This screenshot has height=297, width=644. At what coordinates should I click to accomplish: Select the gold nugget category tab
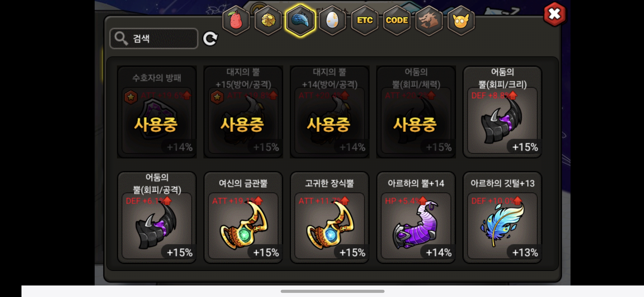[268, 20]
